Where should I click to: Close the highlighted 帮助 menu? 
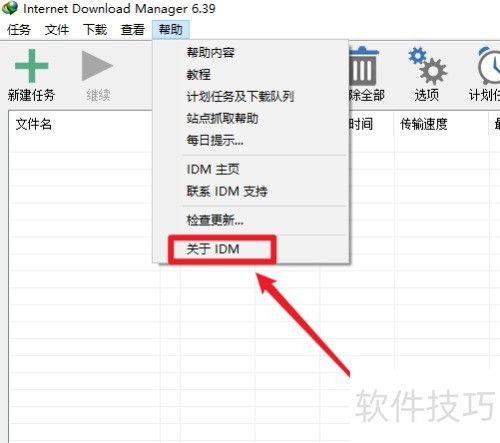[171, 30]
